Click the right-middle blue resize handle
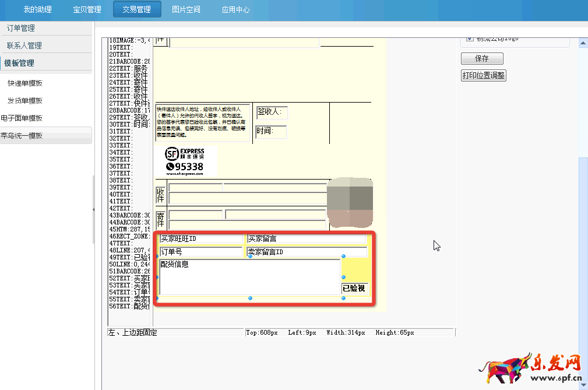 click(x=343, y=277)
